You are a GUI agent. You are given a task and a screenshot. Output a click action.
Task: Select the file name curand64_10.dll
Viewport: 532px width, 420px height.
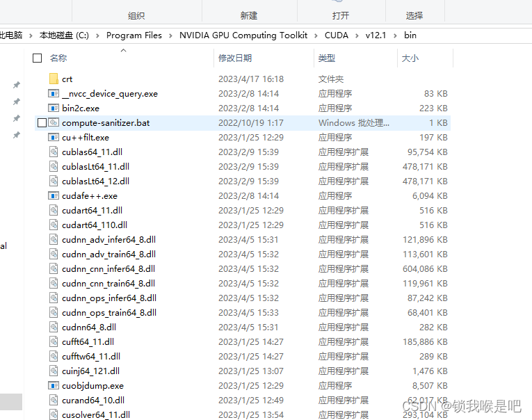coord(93,400)
